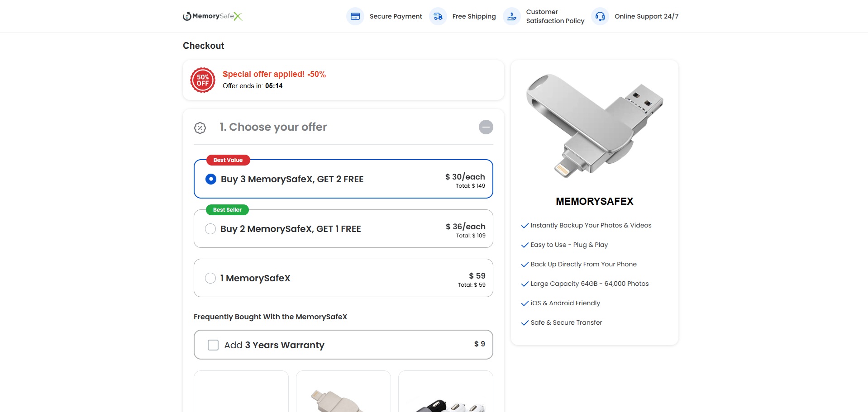The image size is (868, 412).
Task: Enable the Add 3 Years Warranty checkbox
Action: pos(213,345)
